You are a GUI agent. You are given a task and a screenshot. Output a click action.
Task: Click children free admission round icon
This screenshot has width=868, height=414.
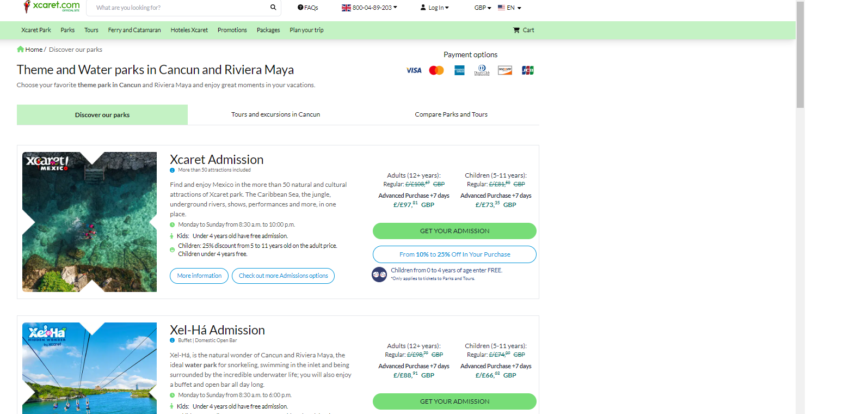379,275
